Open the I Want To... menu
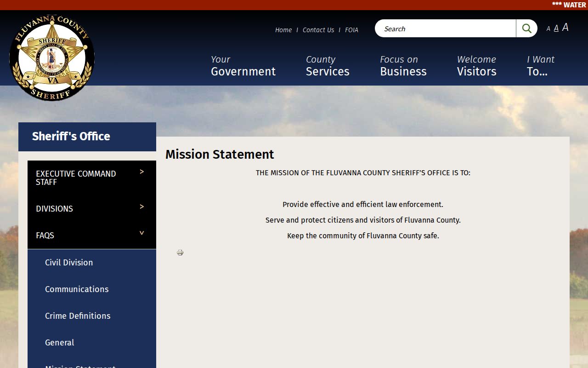Image resolution: width=588 pixels, height=368 pixels. [541, 66]
